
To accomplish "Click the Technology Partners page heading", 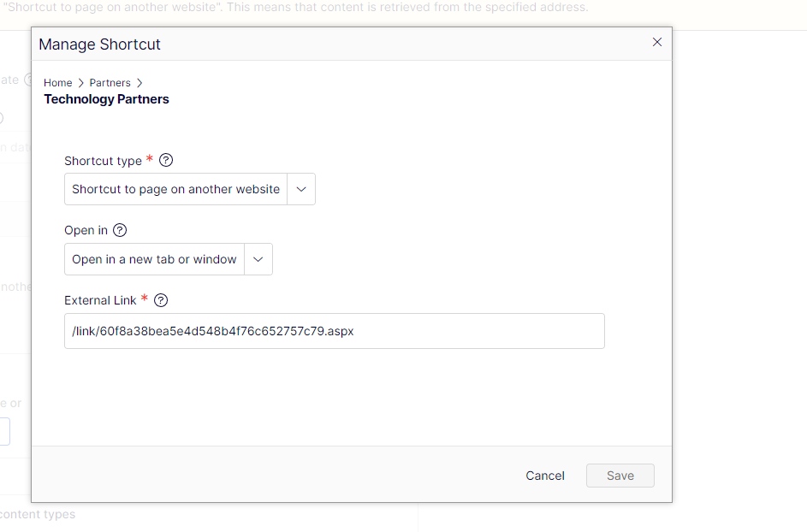I will pos(106,99).
